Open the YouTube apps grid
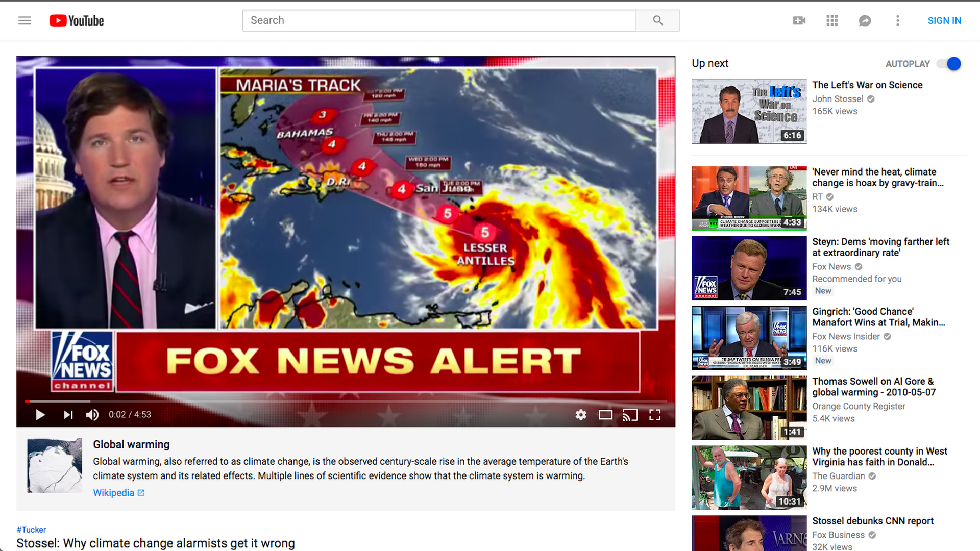This screenshot has height=551, width=980. 832,20
